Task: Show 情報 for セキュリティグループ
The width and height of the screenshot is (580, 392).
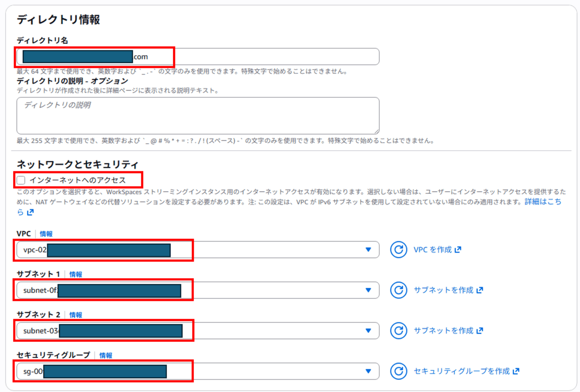Action: tap(106, 355)
